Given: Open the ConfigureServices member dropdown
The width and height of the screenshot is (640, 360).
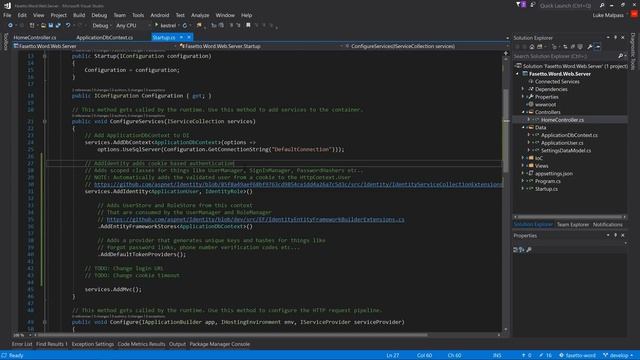Looking at the screenshot, I should tap(424, 46).
